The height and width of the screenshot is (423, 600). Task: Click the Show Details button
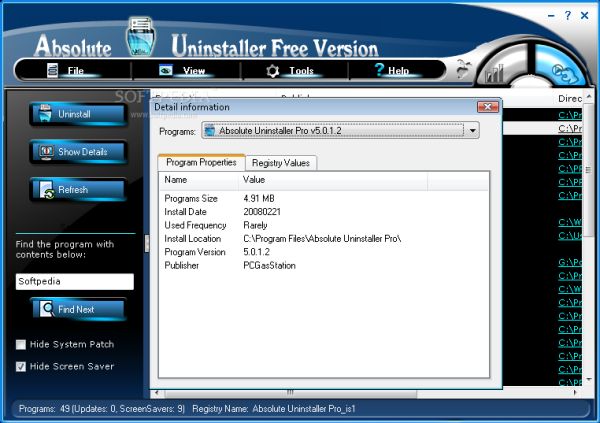78,152
